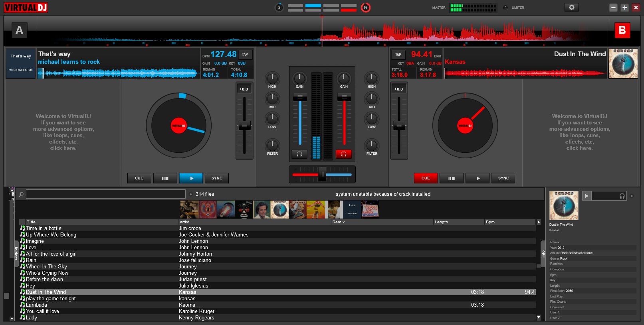Click Julio Iglesias cover thumbnail
The image size is (644, 325).
click(x=262, y=209)
